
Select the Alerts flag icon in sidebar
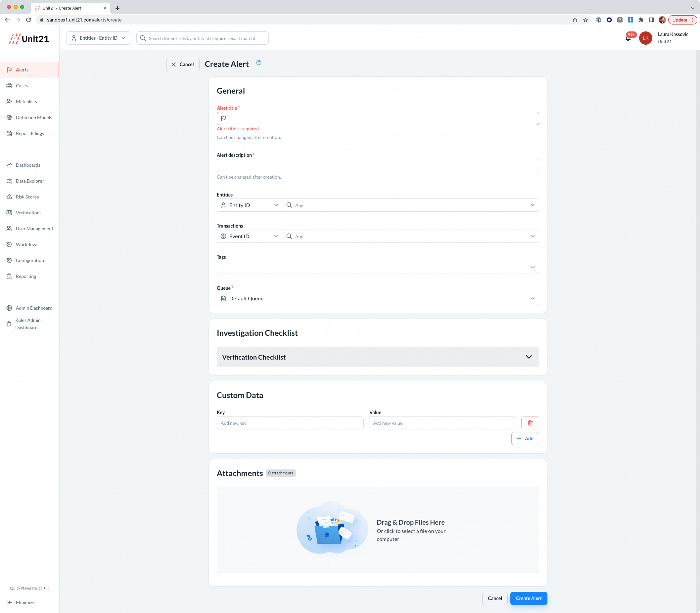coord(10,69)
